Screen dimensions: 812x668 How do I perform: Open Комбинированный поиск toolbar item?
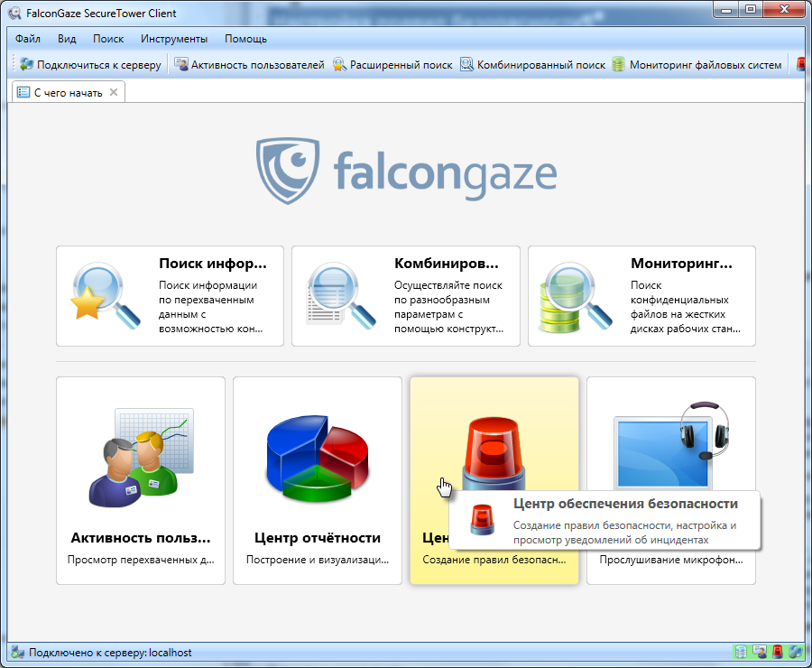pyautogui.click(x=533, y=65)
